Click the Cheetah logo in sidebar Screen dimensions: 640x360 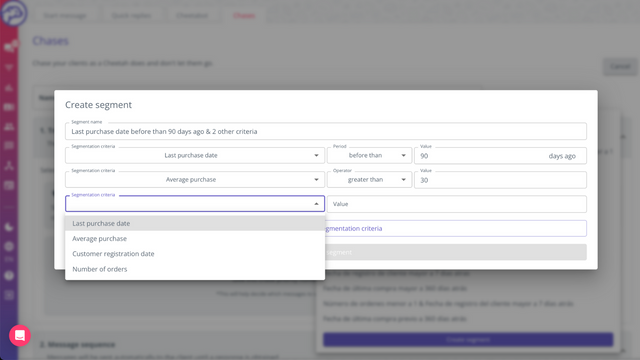[x=14, y=13]
